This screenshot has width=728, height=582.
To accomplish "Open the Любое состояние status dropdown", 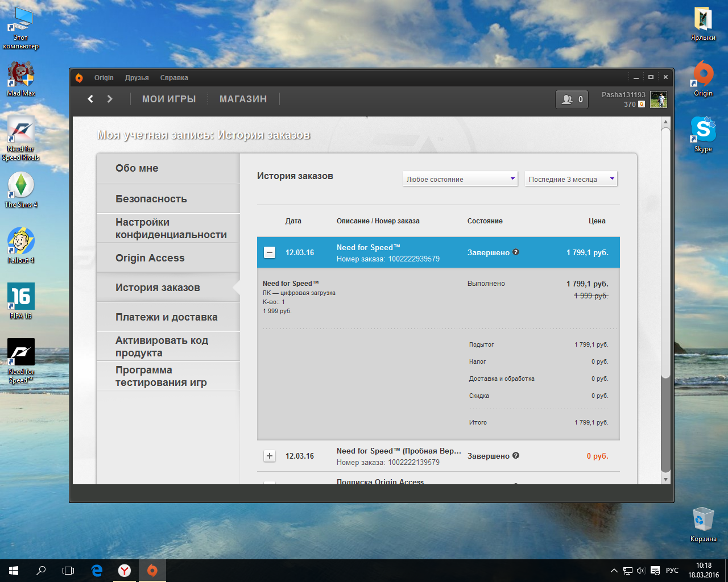I will (460, 179).
